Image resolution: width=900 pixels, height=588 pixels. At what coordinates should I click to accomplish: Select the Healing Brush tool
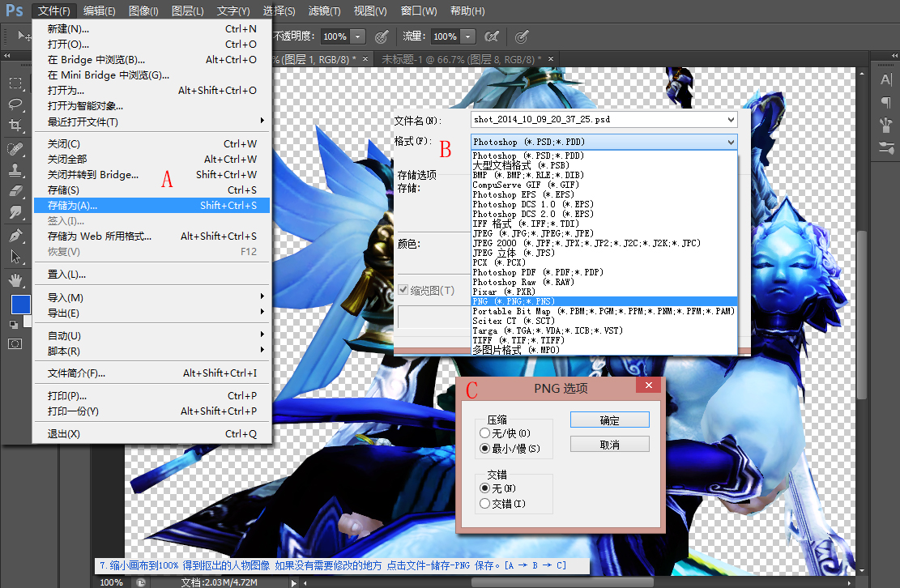tap(15, 149)
